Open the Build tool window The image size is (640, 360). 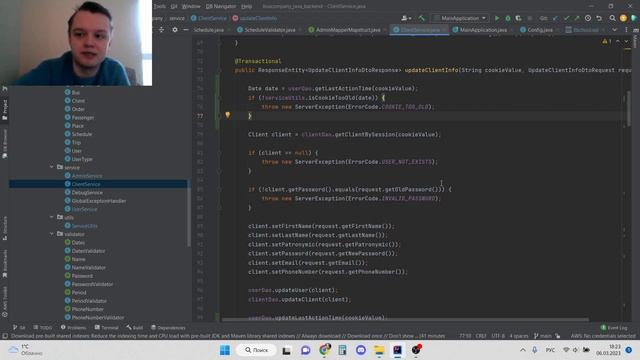click(135, 327)
